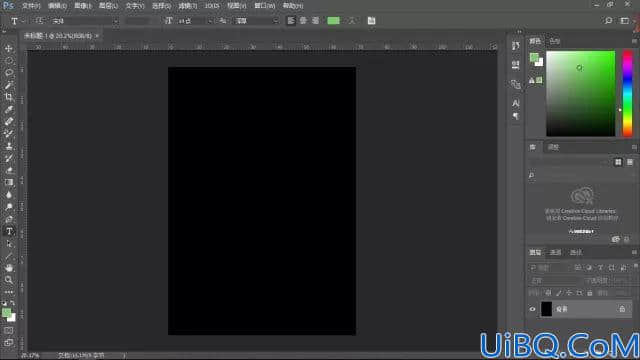The width and height of the screenshot is (640, 360).
Task: Enable center align text
Action: 303,21
